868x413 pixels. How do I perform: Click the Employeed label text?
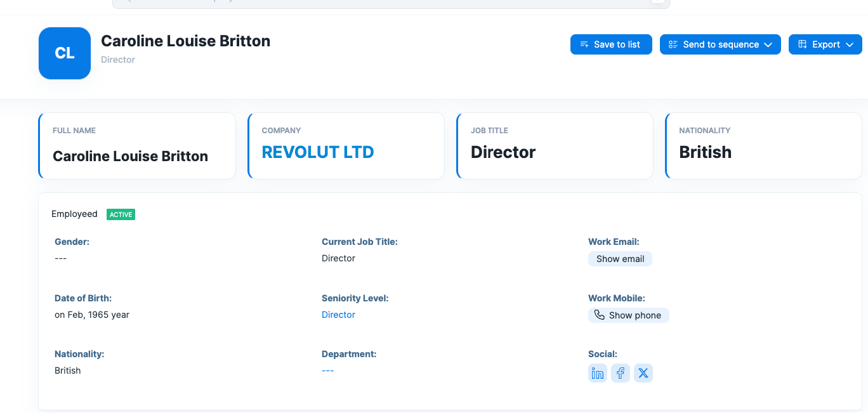coord(74,214)
